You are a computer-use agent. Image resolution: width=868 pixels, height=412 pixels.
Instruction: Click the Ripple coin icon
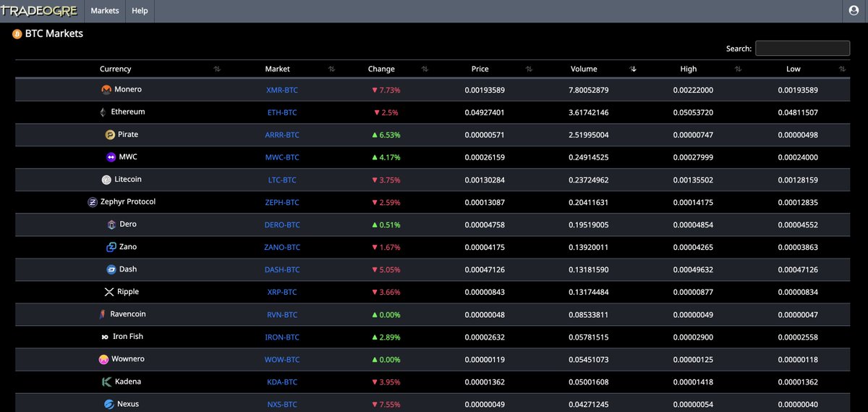pos(109,292)
